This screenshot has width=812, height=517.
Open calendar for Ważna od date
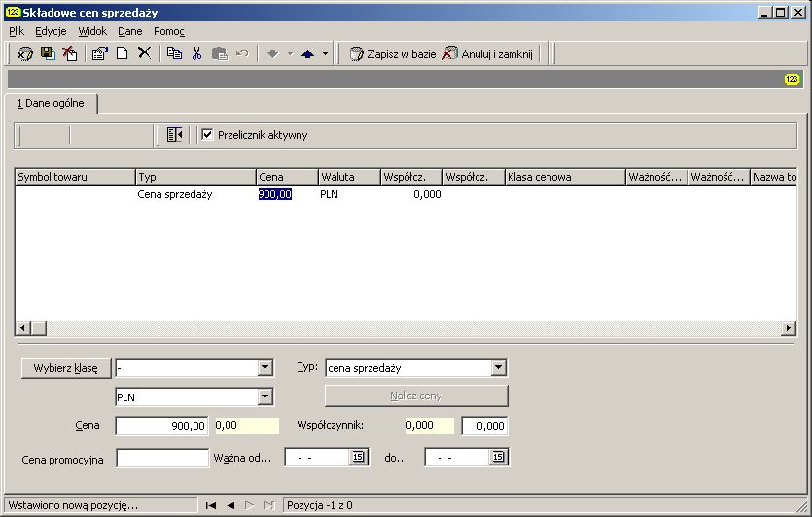click(x=358, y=457)
